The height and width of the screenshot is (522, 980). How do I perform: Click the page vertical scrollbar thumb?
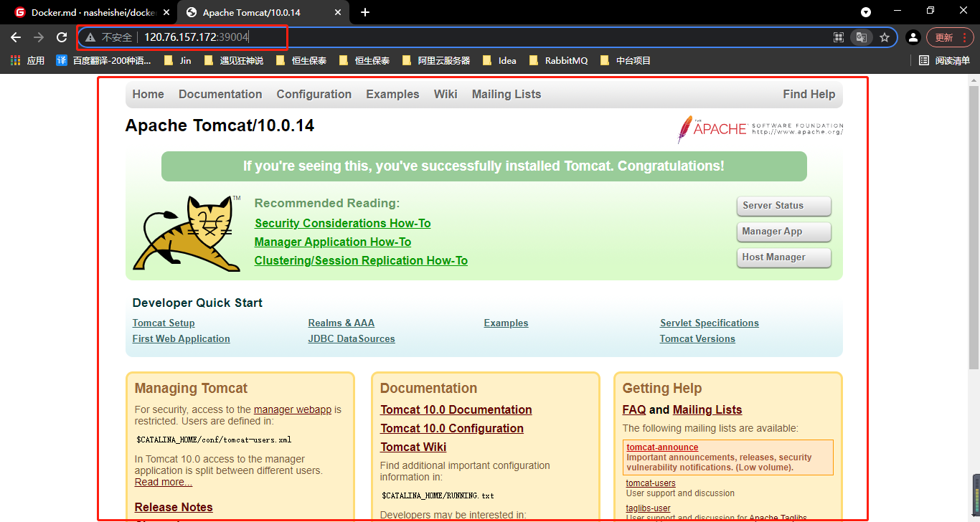[x=974, y=228]
